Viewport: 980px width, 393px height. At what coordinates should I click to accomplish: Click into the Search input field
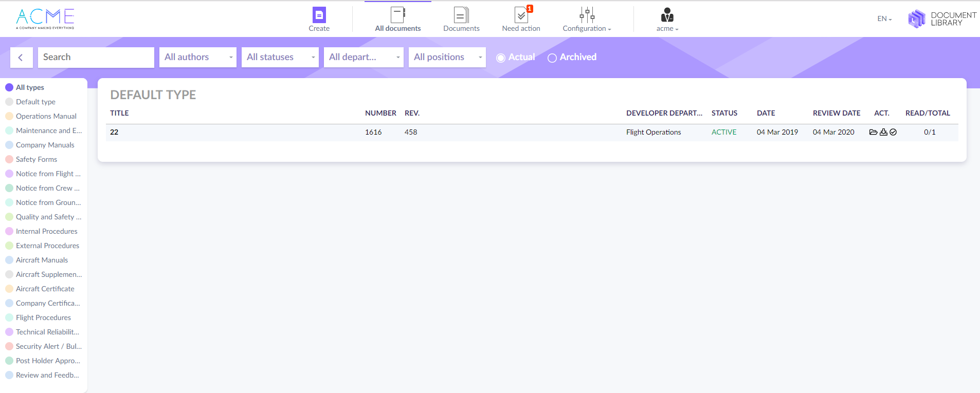96,58
